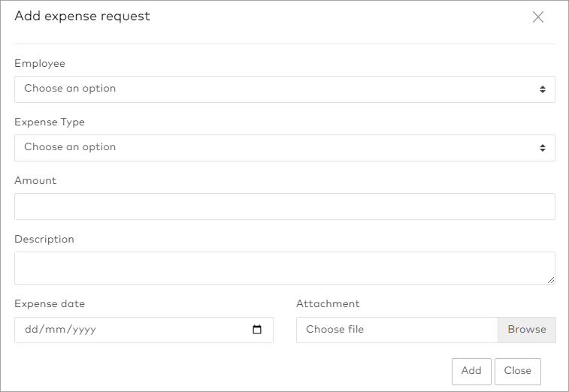Viewport: 569px width, 392px height.
Task: Click the Amount label
Action: tap(35, 181)
